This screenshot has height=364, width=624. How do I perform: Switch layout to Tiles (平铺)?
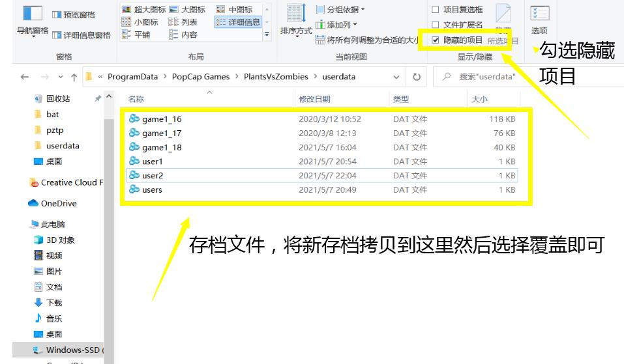[136, 35]
